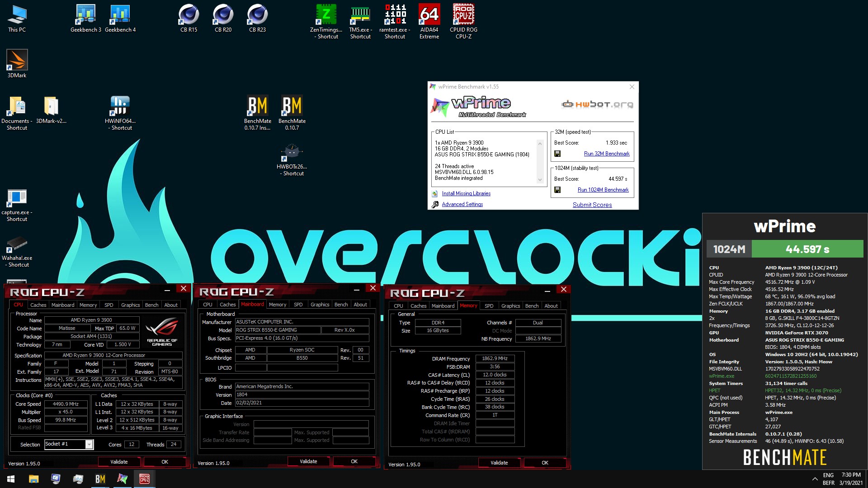868x488 pixels.
Task: Launch the BenchMate 0.10.7 desktop icon
Action: click(x=292, y=113)
